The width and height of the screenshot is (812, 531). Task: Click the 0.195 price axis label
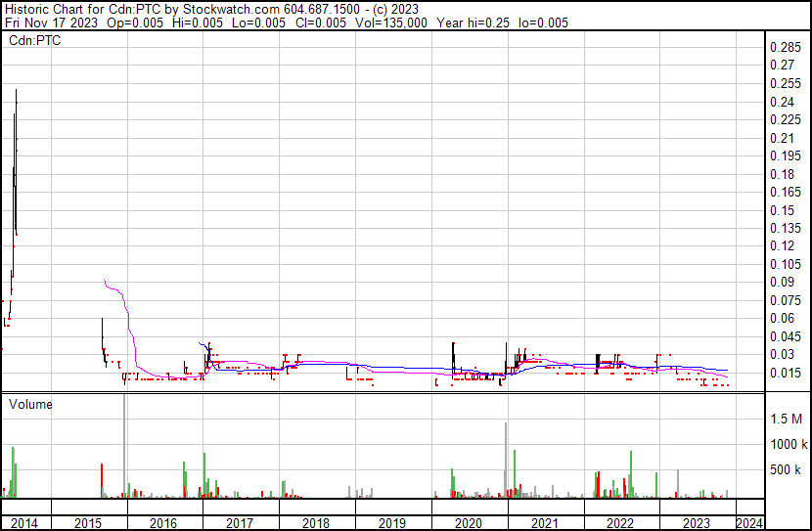pos(786,155)
